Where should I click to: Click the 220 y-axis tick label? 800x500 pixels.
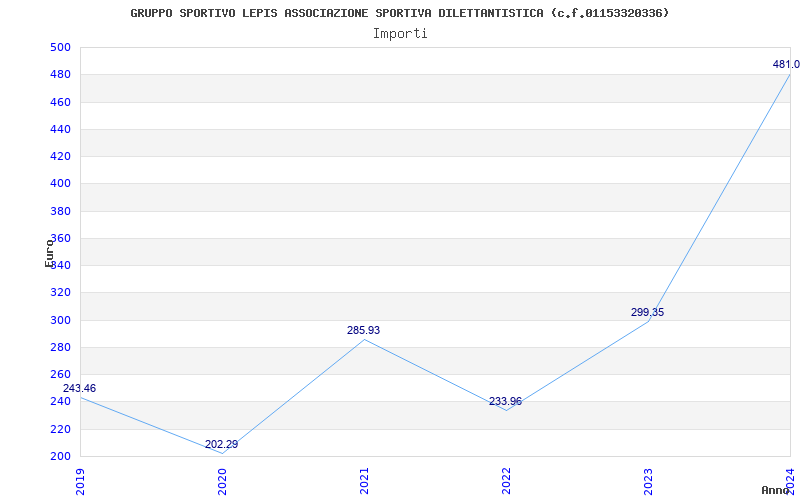(60, 429)
